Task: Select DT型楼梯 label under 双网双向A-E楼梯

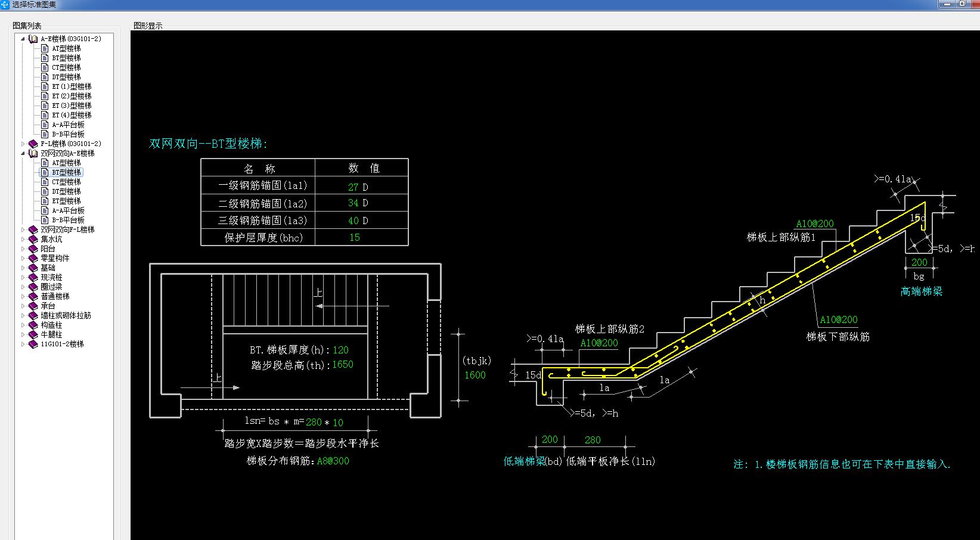Action: coord(66,191)
